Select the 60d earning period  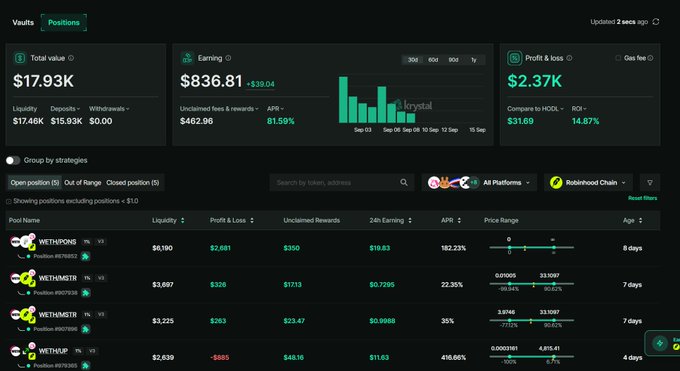(433, 60)
